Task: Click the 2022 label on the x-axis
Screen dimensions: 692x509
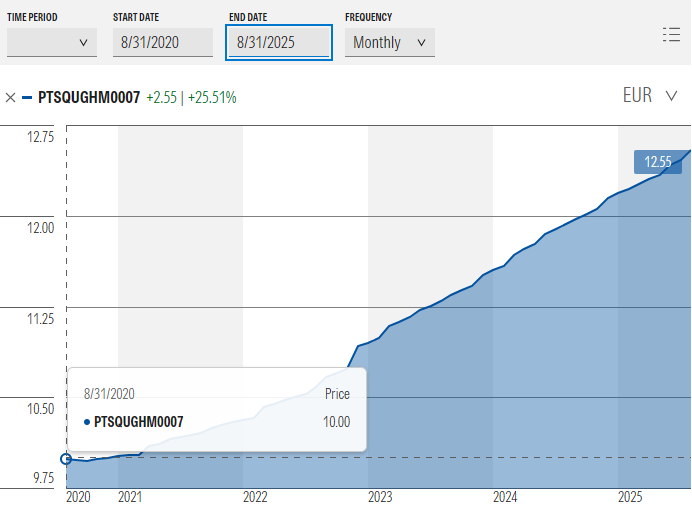Action: pyautogui.click(x=255, y=497)
